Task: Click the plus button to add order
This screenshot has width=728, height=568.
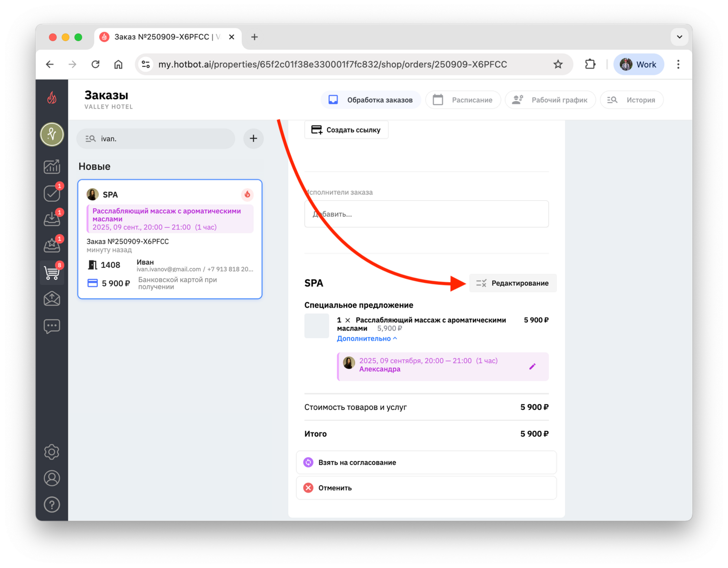Action: pos(253,139)
